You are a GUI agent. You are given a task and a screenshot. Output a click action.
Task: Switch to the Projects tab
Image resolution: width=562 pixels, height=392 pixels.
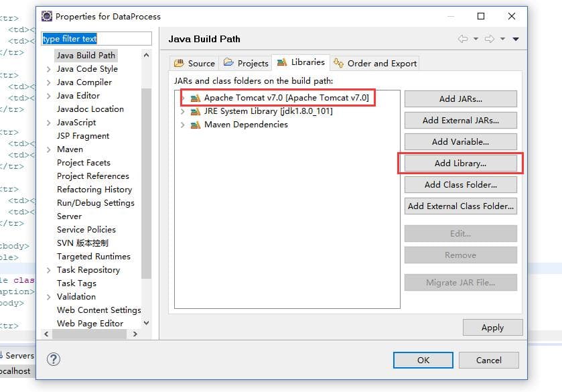pyautogui.click(x=246, y=63)
